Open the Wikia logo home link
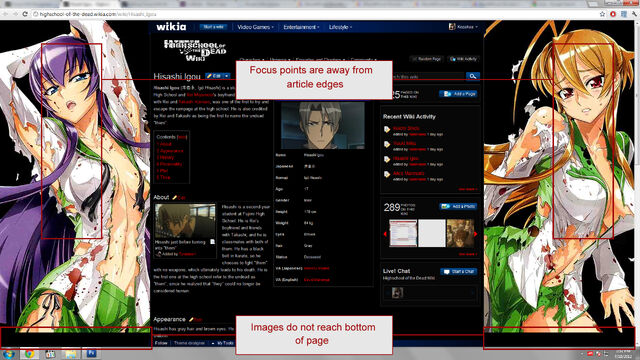The width and height of the screenshot is (640, 360). [171, 27]
